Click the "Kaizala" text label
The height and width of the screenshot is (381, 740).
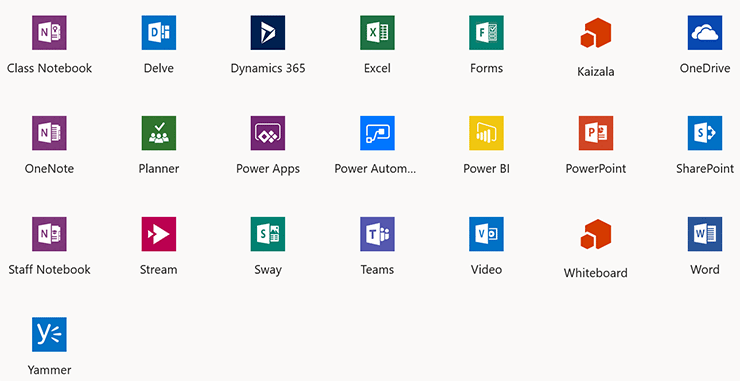(x=596, y=72)
